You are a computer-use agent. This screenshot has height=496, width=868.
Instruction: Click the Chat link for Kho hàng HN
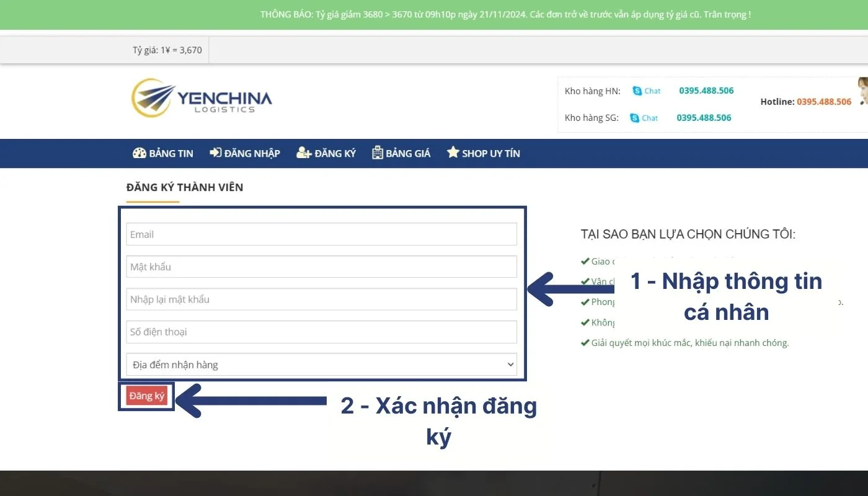652,91
